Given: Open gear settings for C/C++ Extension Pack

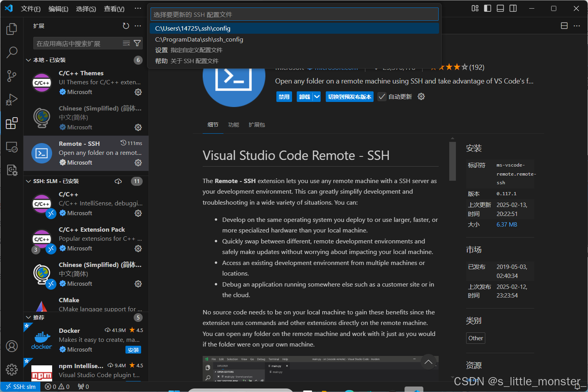Looking at the screenshot, I should pos(138,249).
